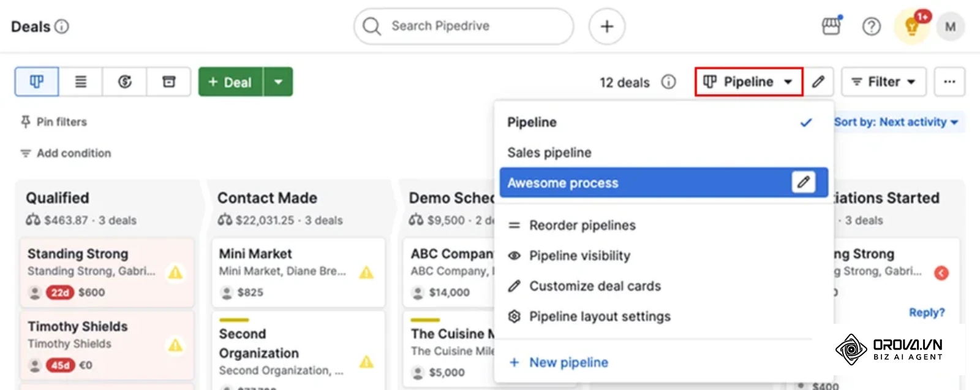
Task: Open the help question mark icon
Action: 872,26
